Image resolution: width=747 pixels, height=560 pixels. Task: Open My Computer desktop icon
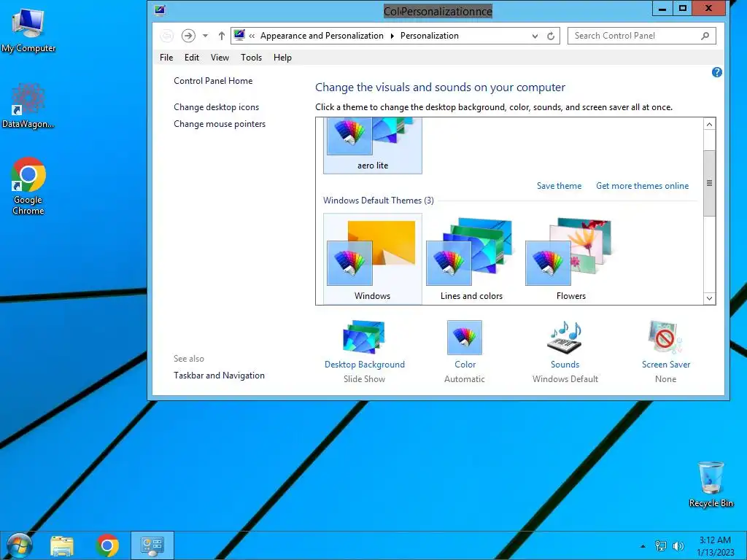(28, 29)
